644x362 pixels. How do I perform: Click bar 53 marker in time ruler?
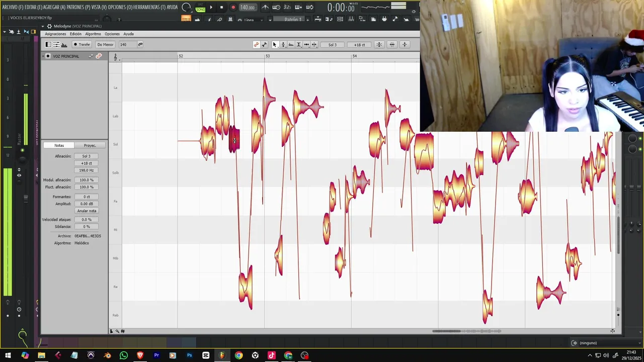(x=268, y=56)
